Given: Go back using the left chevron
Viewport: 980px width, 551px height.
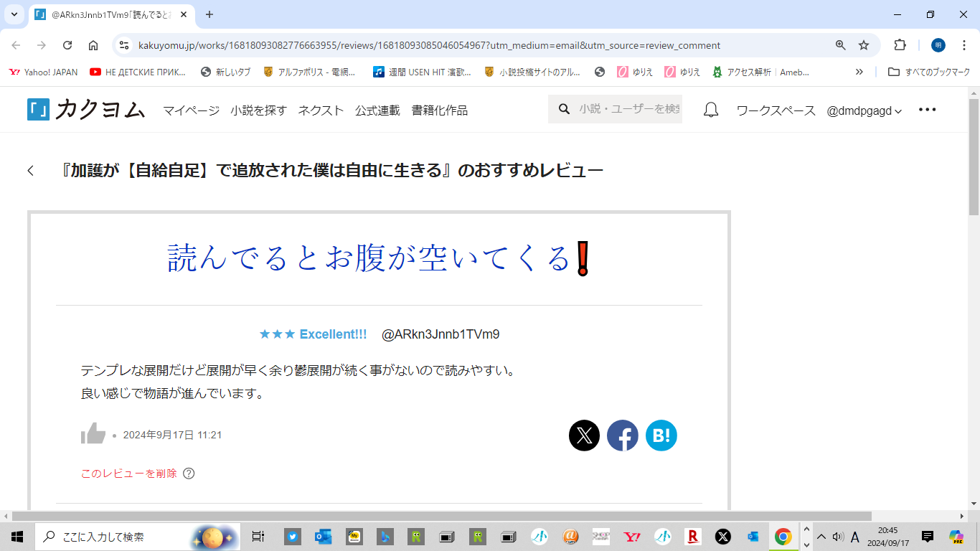Looking at the screenshot, I should coord(31,171).
